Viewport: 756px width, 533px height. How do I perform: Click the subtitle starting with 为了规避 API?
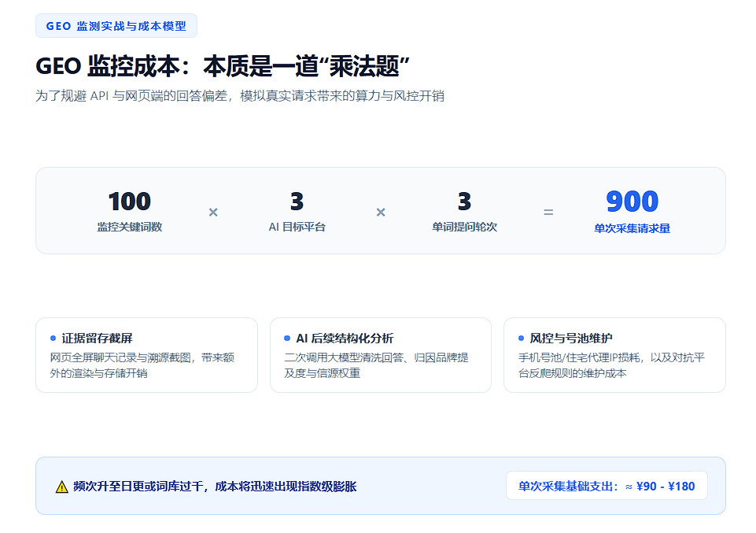click(240, 95)
